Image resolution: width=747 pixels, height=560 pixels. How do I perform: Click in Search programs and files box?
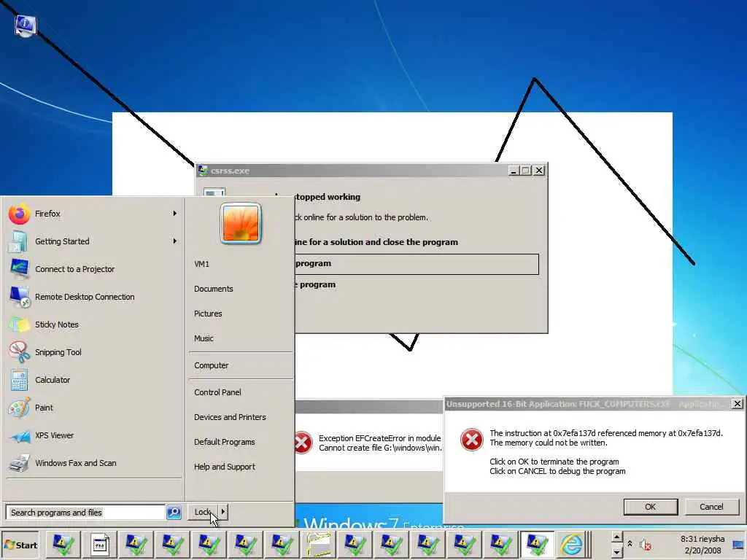(86, 513)
